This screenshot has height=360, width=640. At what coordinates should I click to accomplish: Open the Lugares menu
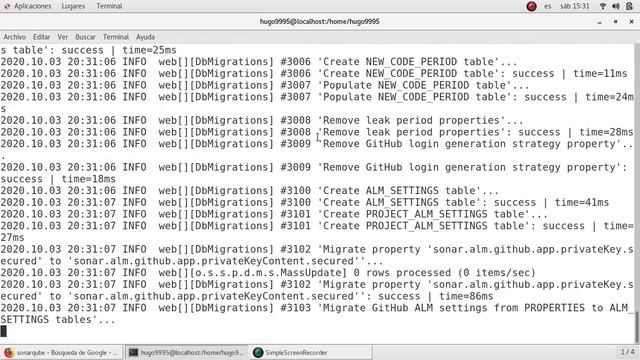(x=73, y=6)
